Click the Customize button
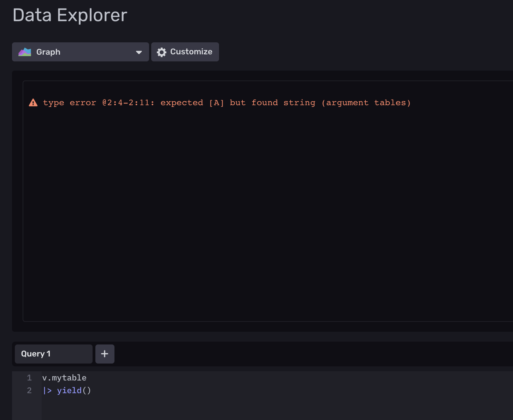Viewport: 513px width, 420px height. pos(185,52)
